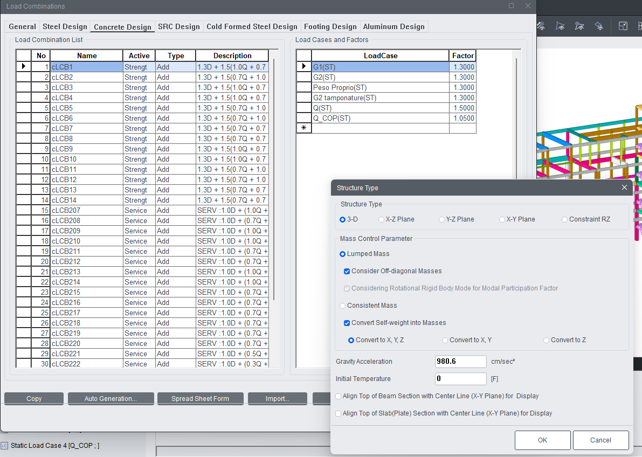
Task: Click the Q(ST) load case cell
Action: (380, 108)
